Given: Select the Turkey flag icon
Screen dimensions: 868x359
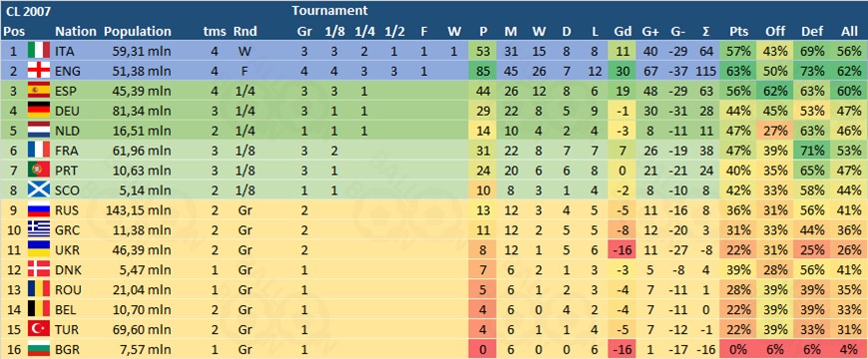Looking at the screenshot, I should coord(39,330).
